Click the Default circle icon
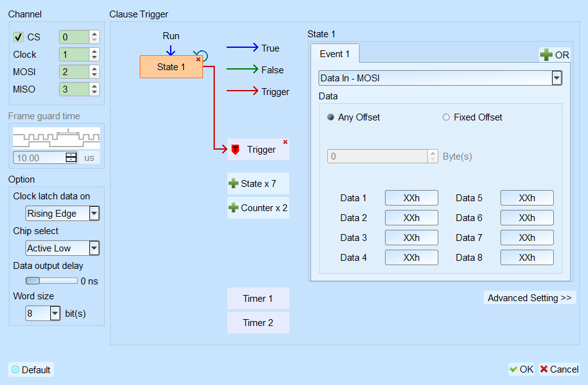This screenshot has height=385, width=588. 16,369
